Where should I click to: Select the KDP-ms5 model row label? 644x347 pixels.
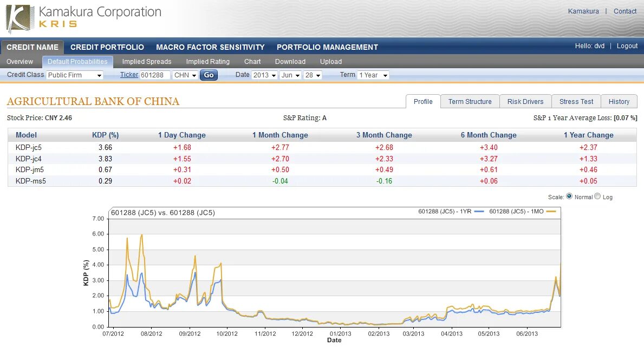(x=31, y=181)
